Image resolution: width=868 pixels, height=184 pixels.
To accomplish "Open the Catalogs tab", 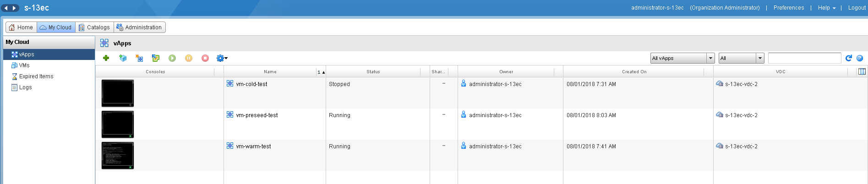I will 94,27.
